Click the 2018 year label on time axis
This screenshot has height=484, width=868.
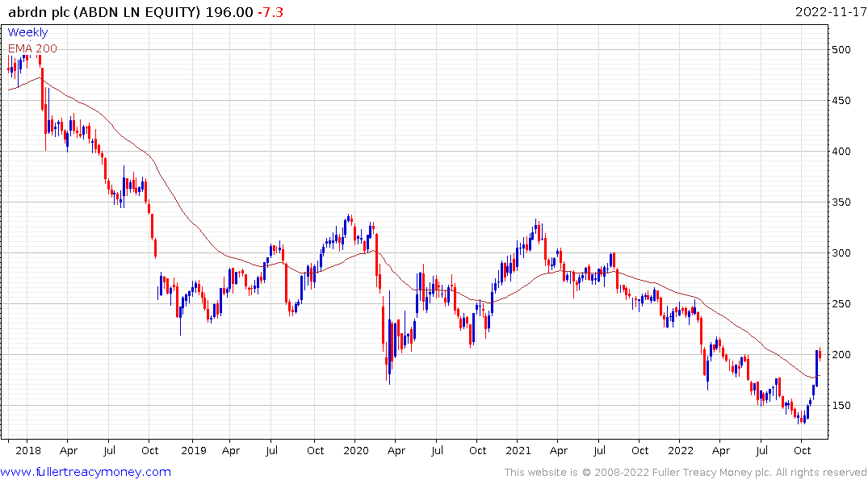[28, 450]
